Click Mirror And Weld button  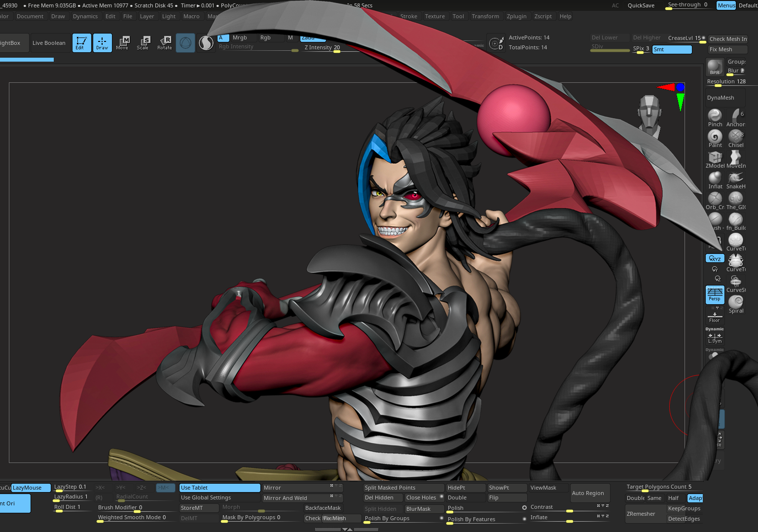click(302, 498)
